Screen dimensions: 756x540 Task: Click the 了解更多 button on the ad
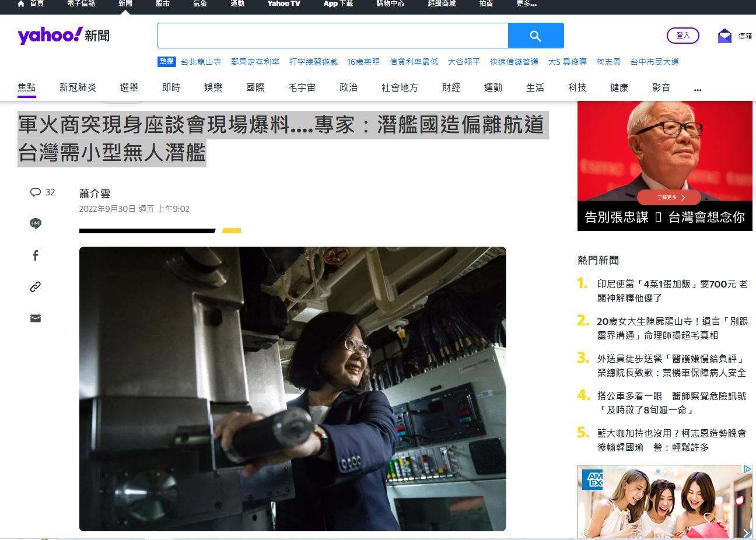(x=669, y=197)
